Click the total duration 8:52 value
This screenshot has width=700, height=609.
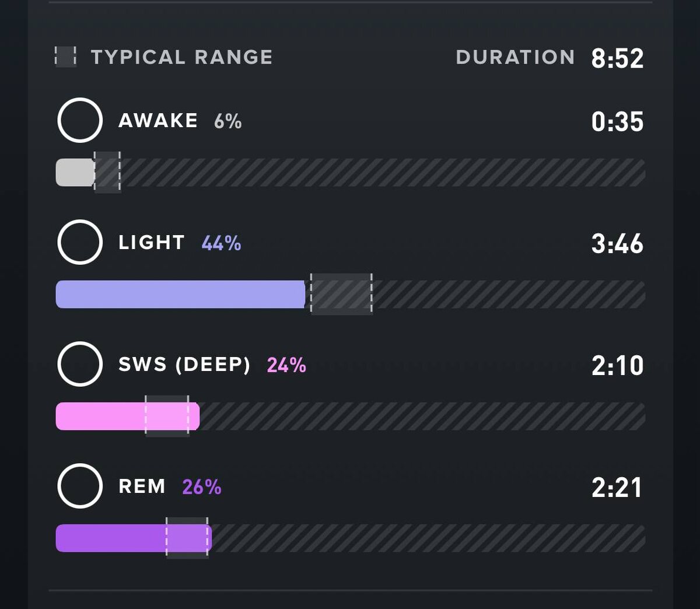coord(617,58)
